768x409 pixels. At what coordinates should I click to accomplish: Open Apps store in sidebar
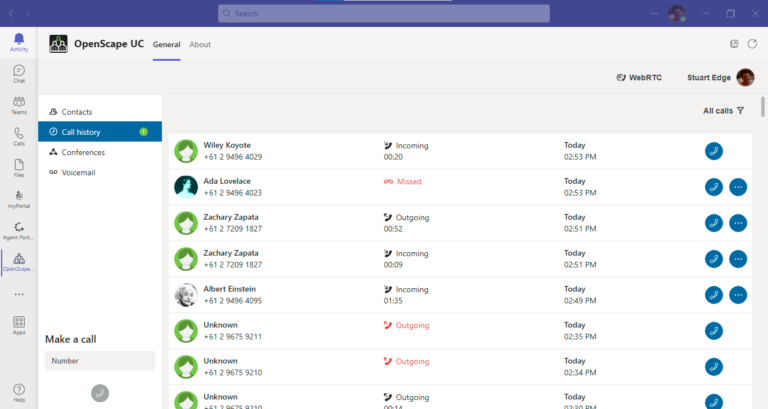(19, 325)
